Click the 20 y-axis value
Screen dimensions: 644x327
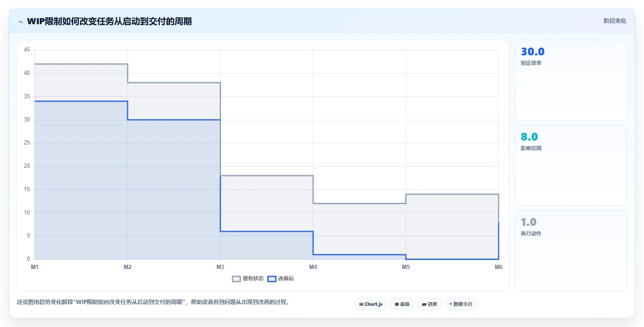[27, 166]
